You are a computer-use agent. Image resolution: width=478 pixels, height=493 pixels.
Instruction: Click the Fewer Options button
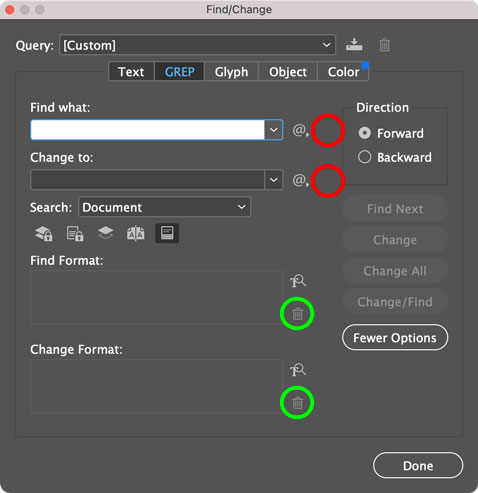[x=395, y=338]
